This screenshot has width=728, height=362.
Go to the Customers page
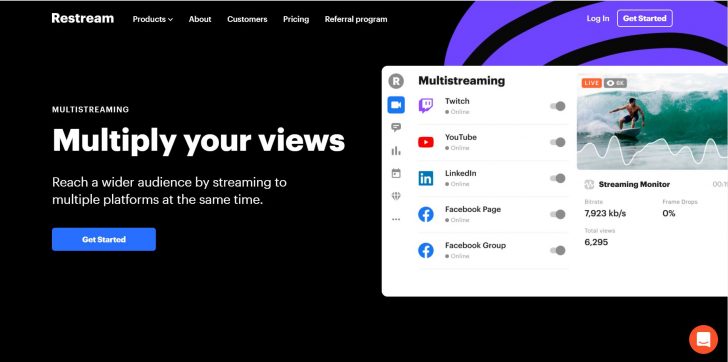247,19
